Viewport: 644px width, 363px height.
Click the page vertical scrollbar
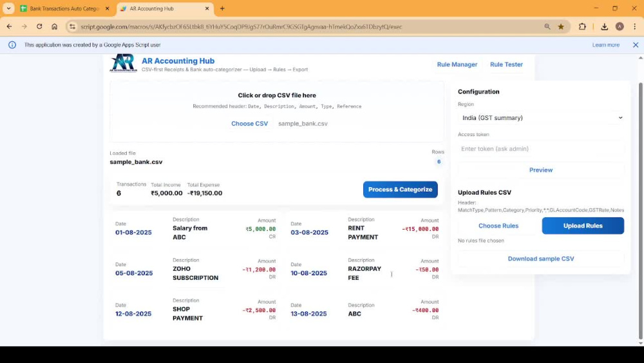tap(640, 210)
